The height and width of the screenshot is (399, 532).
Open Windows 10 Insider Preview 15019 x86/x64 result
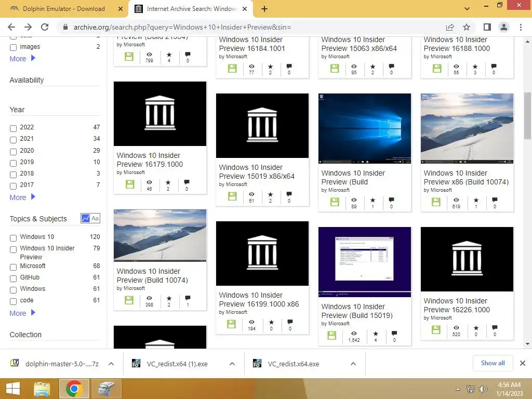coord(257,171)
